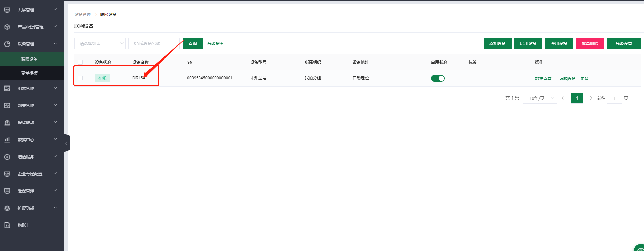
Task: Click the 扩展功能 layers icon
Action: pyautogui.click(x=7, y=208)
